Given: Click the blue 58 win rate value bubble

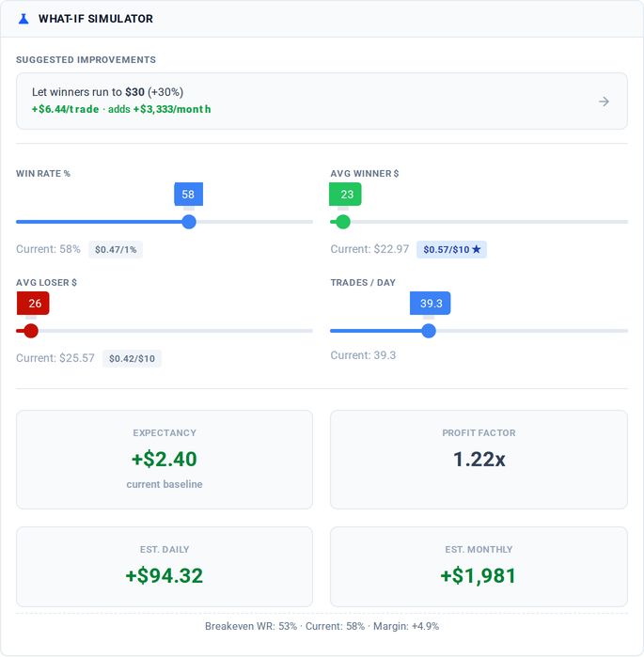Looking at the screenshot, I should coord(189,194).
